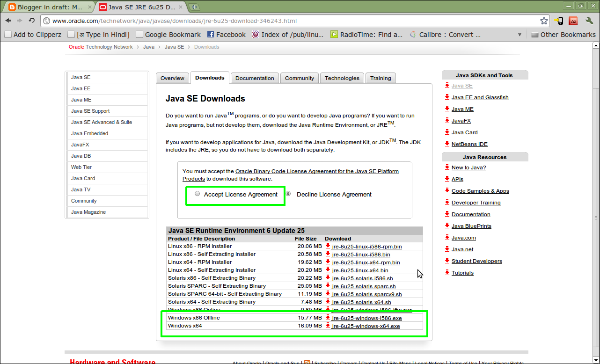The image size is (600, 364).
Task: Click Java SE breadcrumb link
Action: pos(174,47)
